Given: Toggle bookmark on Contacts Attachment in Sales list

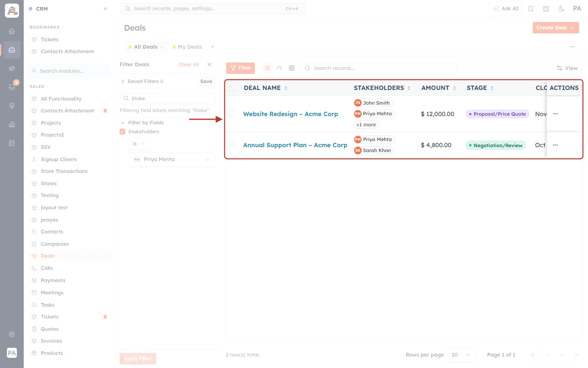Looking at the screenshot, I should click(x=105, y=111).
